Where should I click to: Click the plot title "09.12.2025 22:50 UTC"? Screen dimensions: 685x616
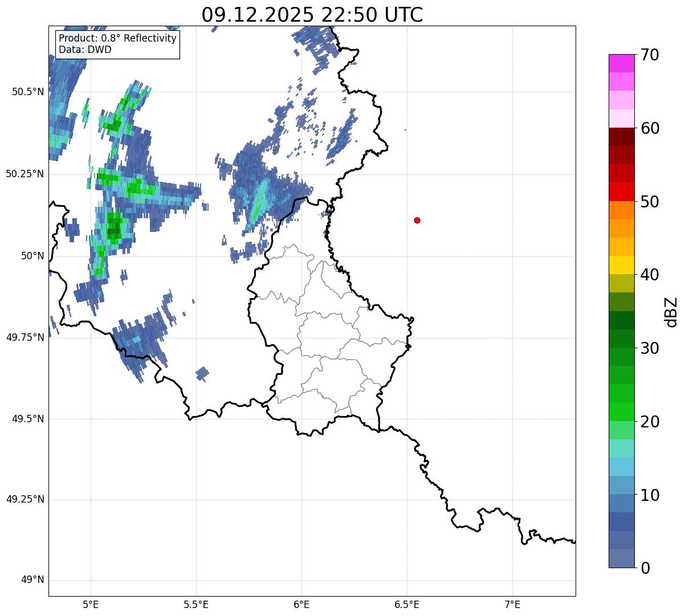(312, 15)
